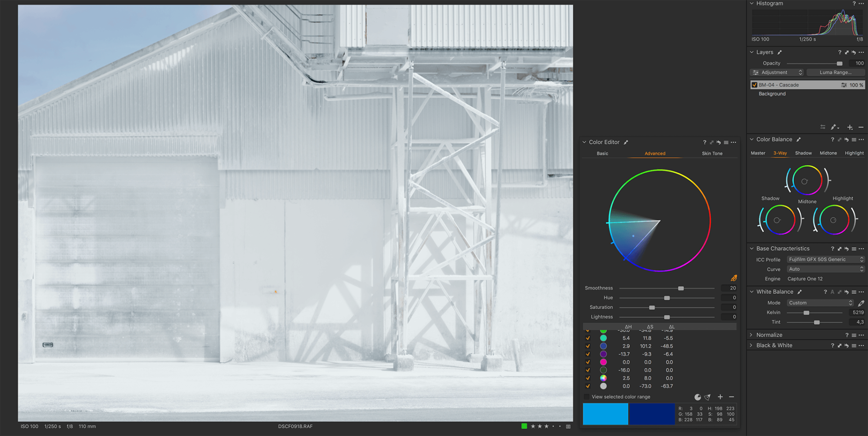Click the Luma Range button
Screen dimensions: 868x436
[836, 72]
